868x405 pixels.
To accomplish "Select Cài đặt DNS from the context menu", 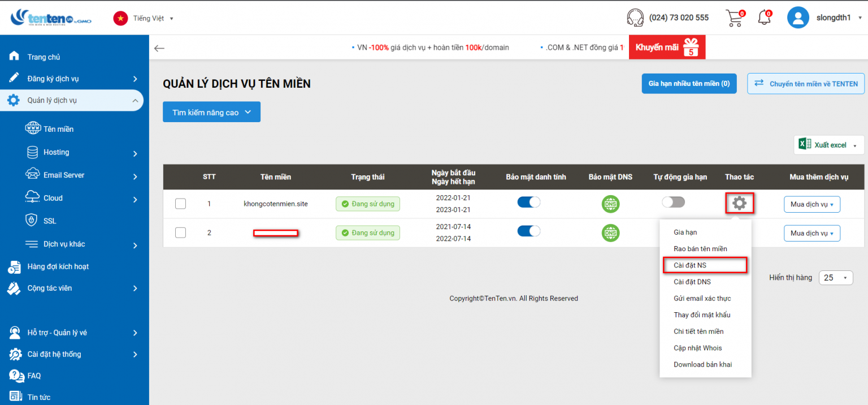I will [x=692, y=282].
